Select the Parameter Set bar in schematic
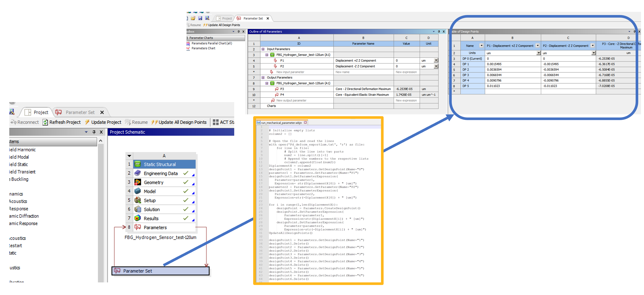 point(160,271)
